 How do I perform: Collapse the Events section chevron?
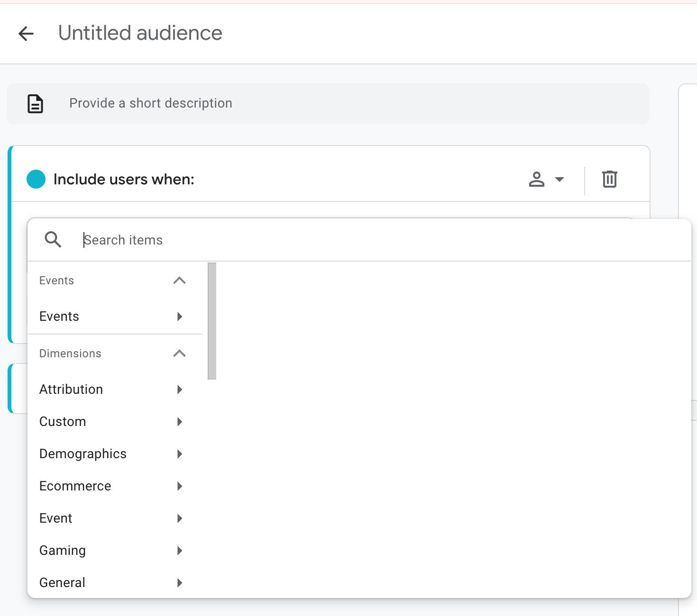[179, 280]
